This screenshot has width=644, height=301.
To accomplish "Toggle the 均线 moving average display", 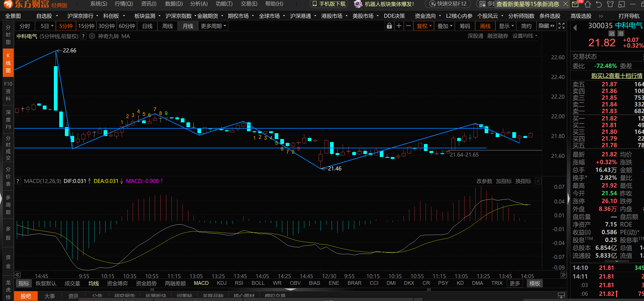I will tap(93, 283).
